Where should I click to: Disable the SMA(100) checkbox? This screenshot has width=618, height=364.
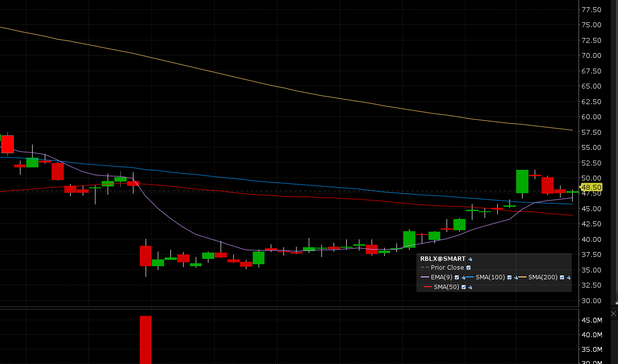(x=509, y=277)
